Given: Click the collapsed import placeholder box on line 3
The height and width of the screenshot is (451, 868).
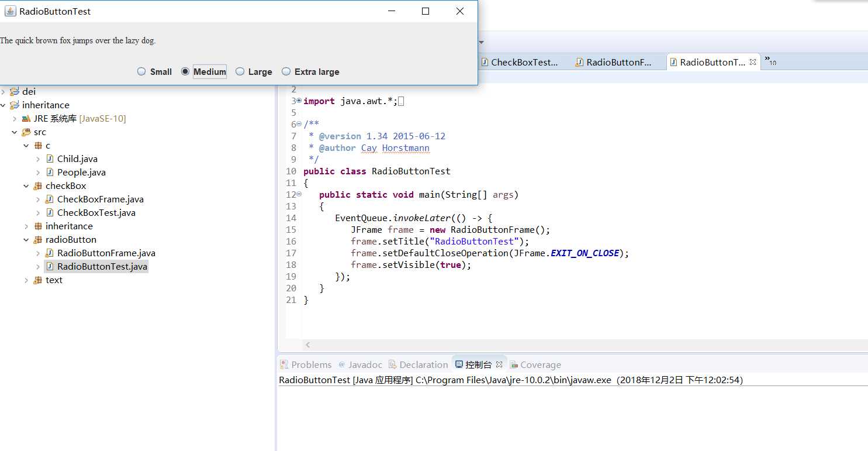Looking at the screenshot, I should 401,101.
